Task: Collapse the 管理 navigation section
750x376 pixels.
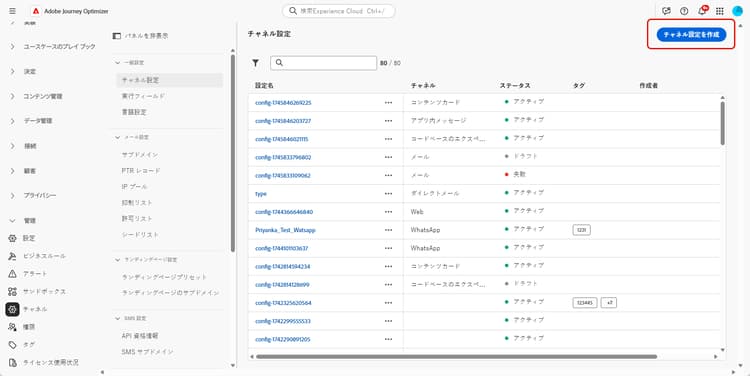Action: coord(12,221)
